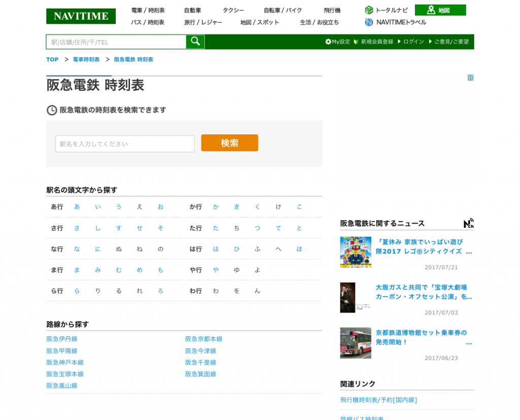
Task: Click the news channel N icon
Action: point(468,223)
